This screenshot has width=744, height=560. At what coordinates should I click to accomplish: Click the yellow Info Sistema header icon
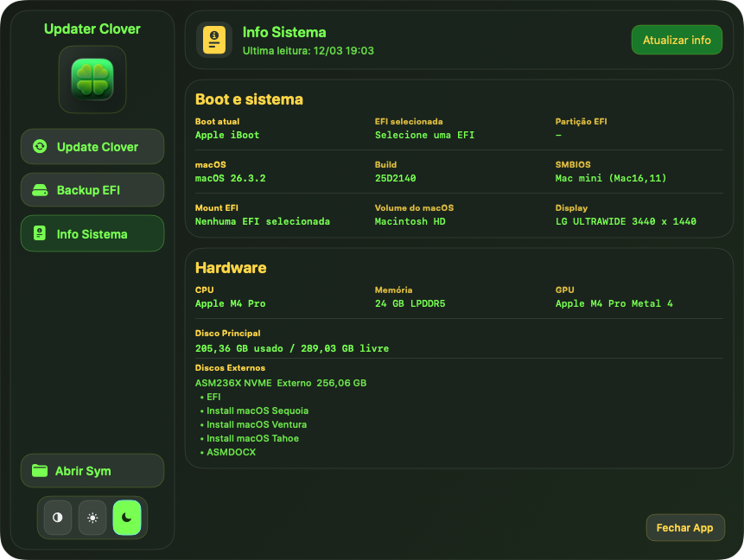click(214, 40)
